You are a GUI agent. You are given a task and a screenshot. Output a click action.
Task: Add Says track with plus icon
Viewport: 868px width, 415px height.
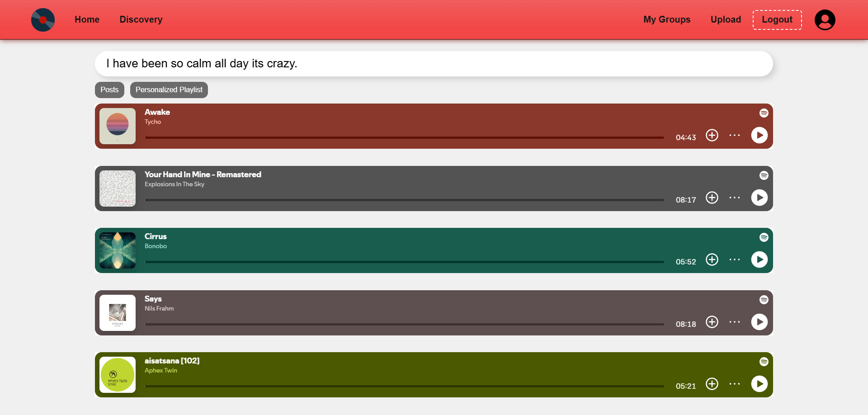(x=712, y=322)
